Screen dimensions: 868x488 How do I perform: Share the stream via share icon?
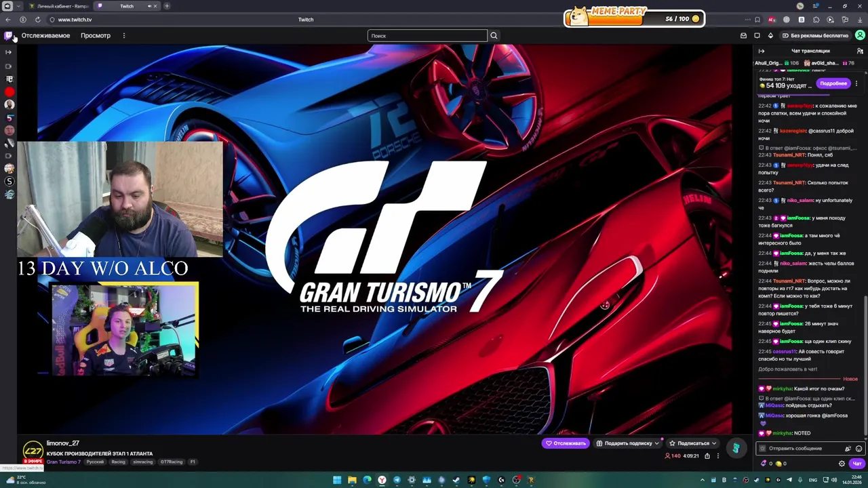pyautogui.click(x=707, y=456)
